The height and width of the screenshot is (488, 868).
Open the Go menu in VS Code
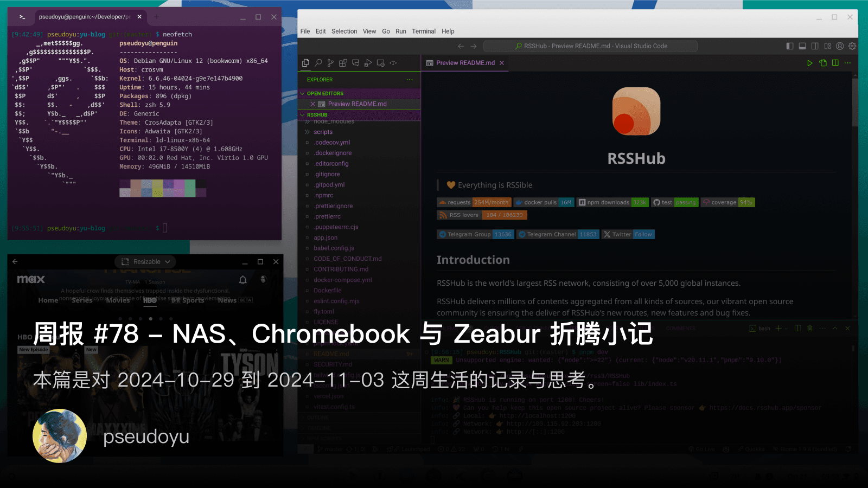tap(386, 31)
